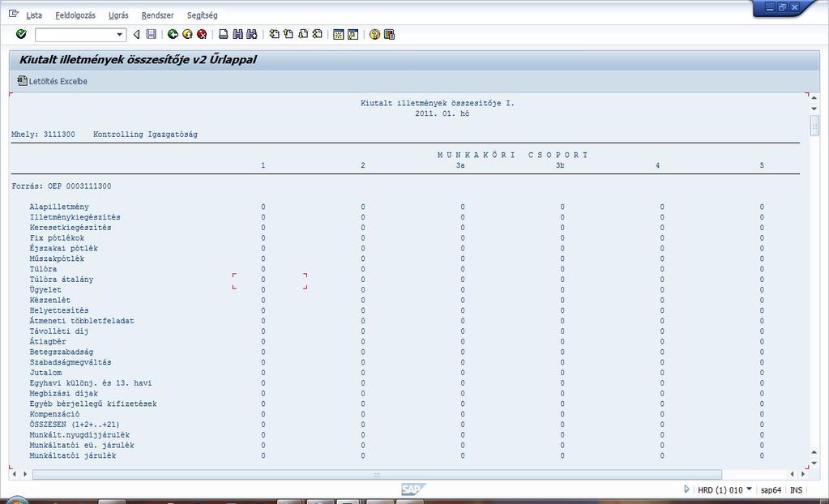Click the yellow Exit arrow icon
Viewport: 829px width, 504px height.
187,34
